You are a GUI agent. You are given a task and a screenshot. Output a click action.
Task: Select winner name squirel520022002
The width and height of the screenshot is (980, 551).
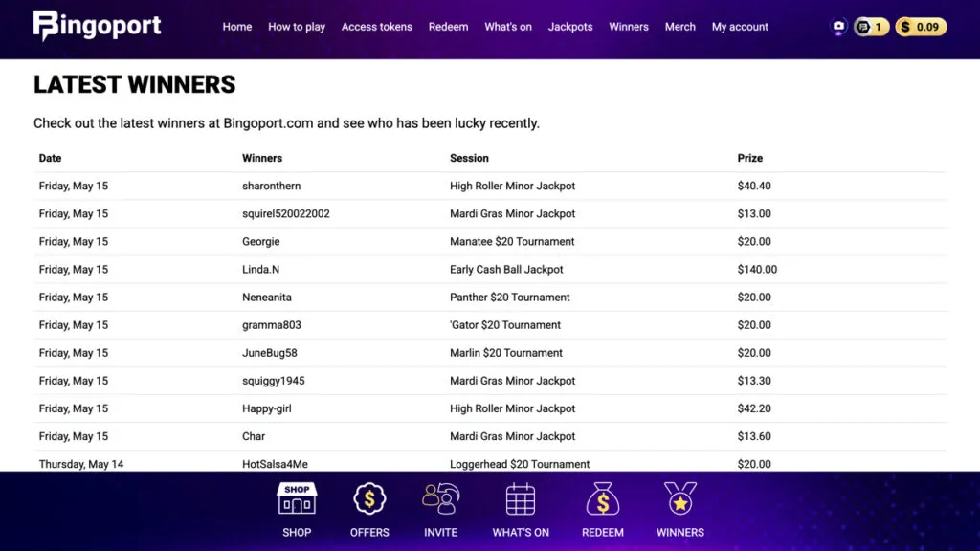[285, 213]
